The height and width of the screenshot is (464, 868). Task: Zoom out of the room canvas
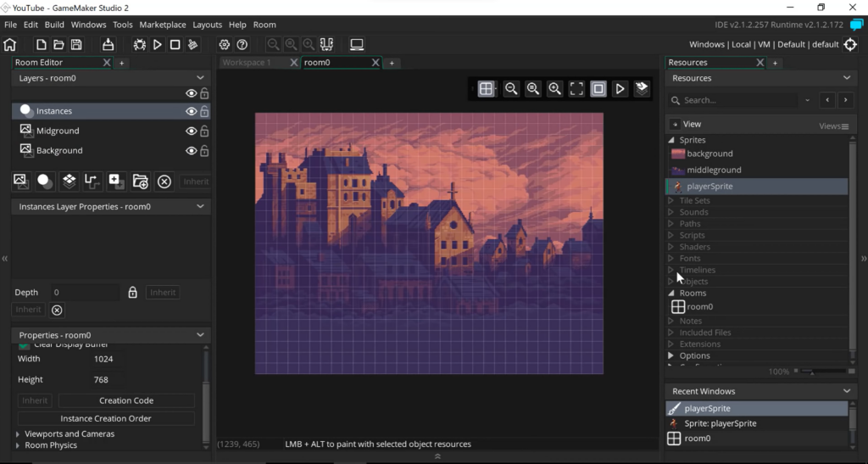click(511, 89)
